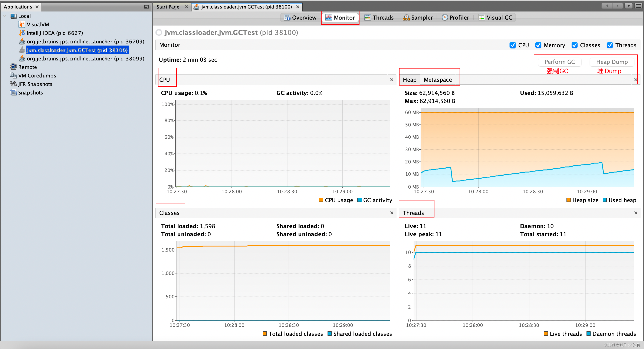This screenshot has height=349, width=644.
Task: Open the document list dropdown arrow
Action: (628, 6)
